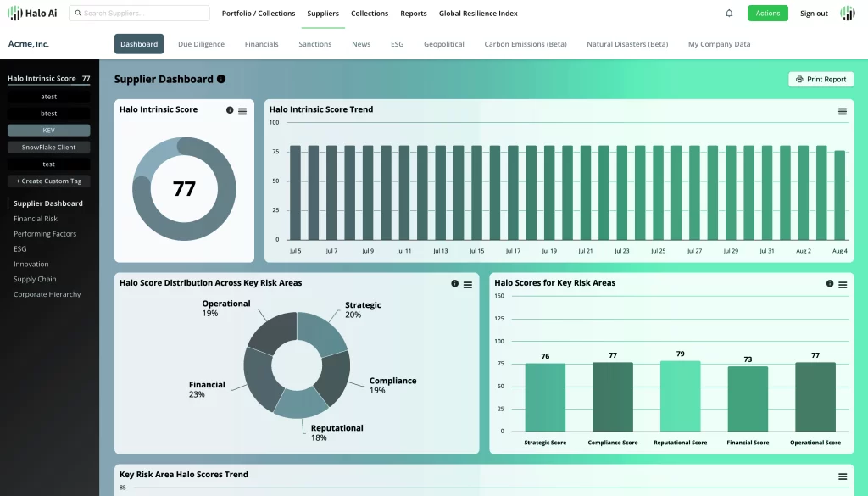This screenshot has height=496, width=868.
Task: Open hamburger menu of Score Distribution chart
Action: coord(468,285)
